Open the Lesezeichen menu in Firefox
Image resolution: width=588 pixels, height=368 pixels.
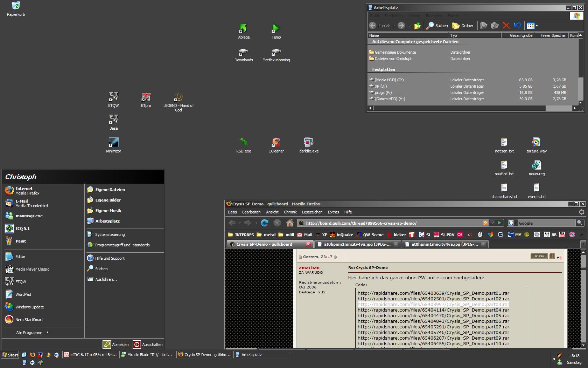(x=312, y=212)
